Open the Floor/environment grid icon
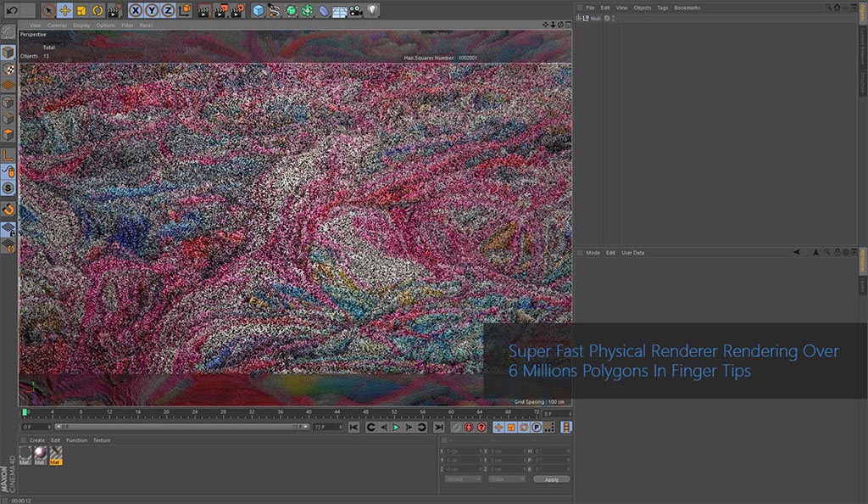This screenshot has width=868, height=504. tap(339, 11)
